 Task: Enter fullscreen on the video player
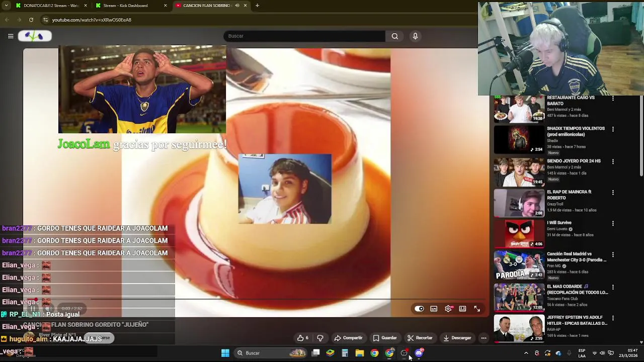pyautogui.click(x=477, y=309)
